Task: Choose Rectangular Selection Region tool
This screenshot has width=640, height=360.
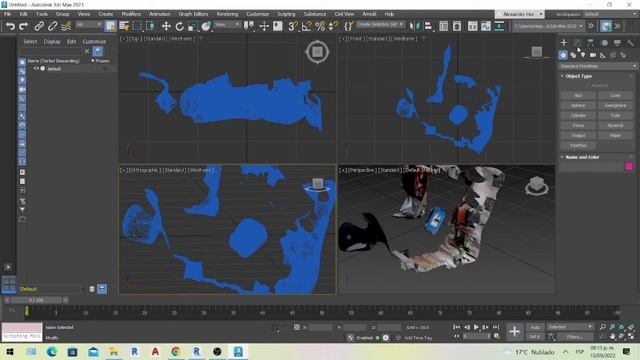Action: tap(137, 27)
